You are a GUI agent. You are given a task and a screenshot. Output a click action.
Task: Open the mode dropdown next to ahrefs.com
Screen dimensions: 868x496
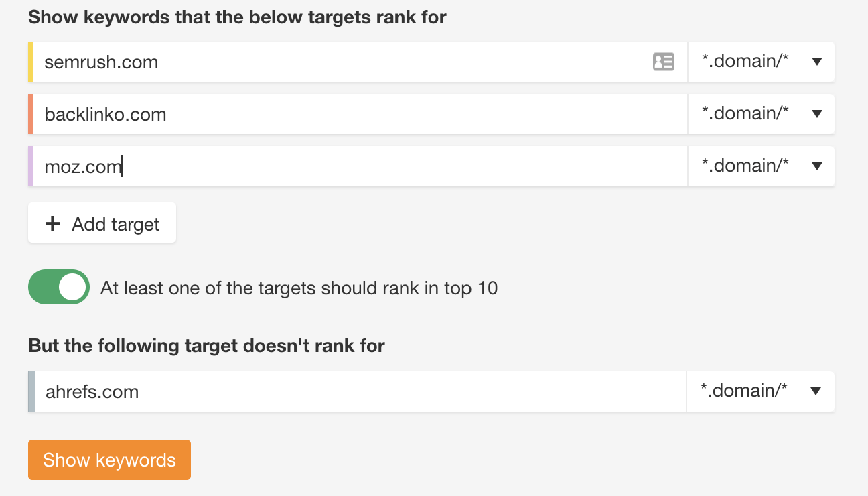pyautogui.click(x=761, y=391)
